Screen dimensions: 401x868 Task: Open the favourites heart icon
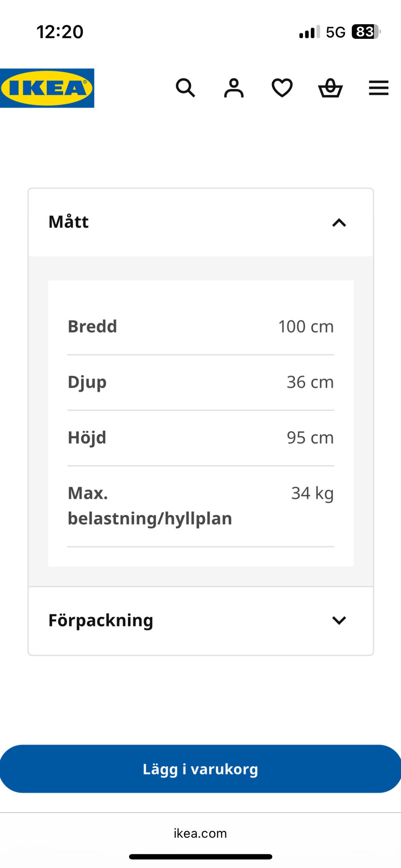[x=282, y=88]
